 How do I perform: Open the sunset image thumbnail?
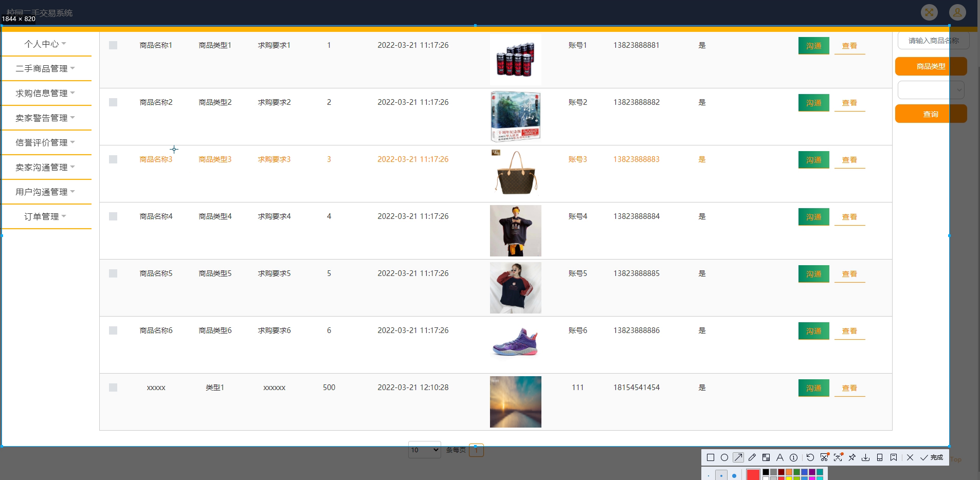515,402
